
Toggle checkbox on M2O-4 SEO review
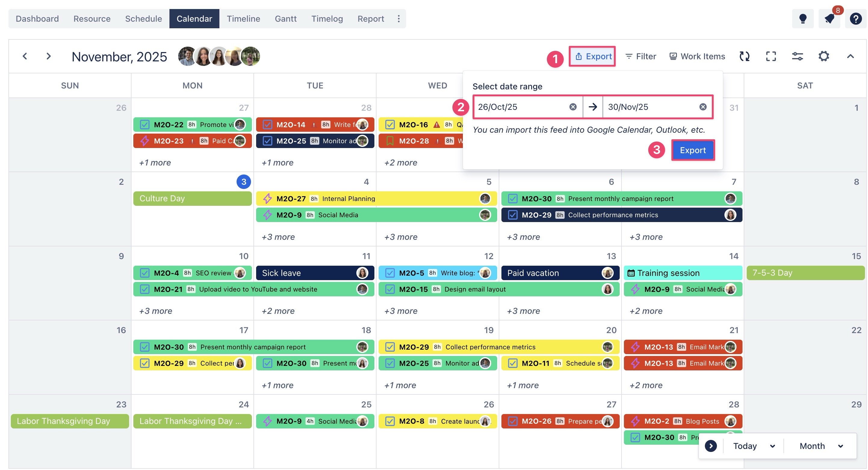coord(144,273)
